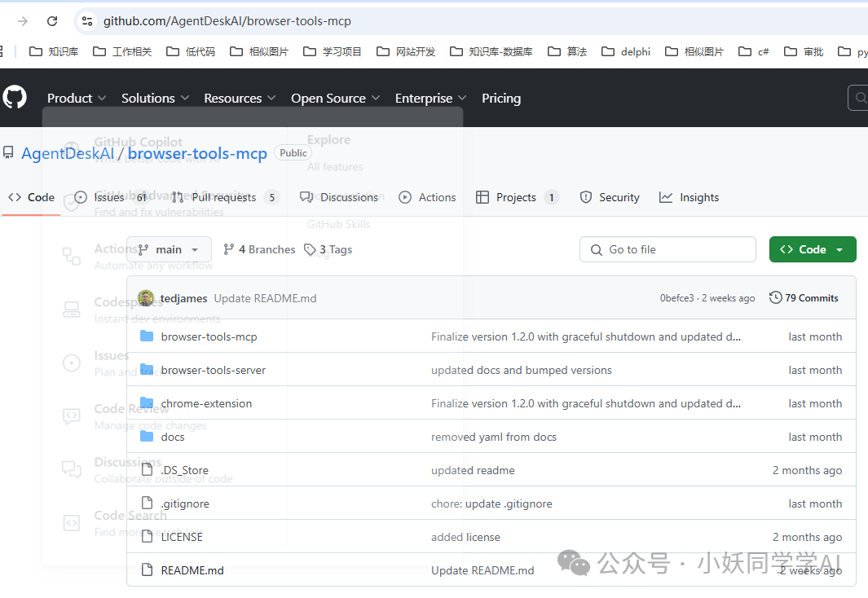This screenshot has width=868, height=598.
Task: Click the folder icon beside docs row
Action: (147, 437)
